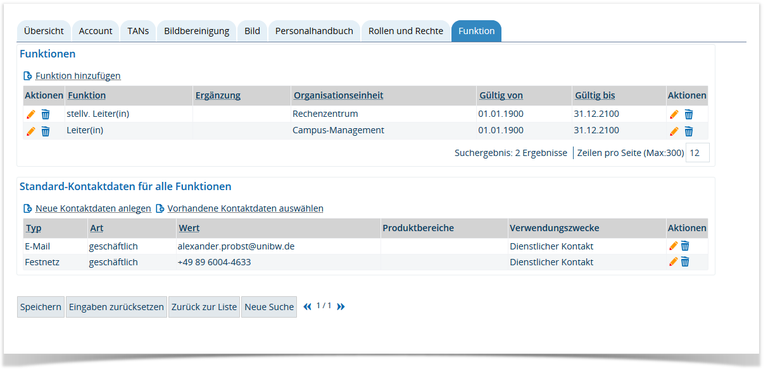This screenshot has height=372, width=768.
Task: Click the Rechenzentrum cell
Action: (325, 114)
